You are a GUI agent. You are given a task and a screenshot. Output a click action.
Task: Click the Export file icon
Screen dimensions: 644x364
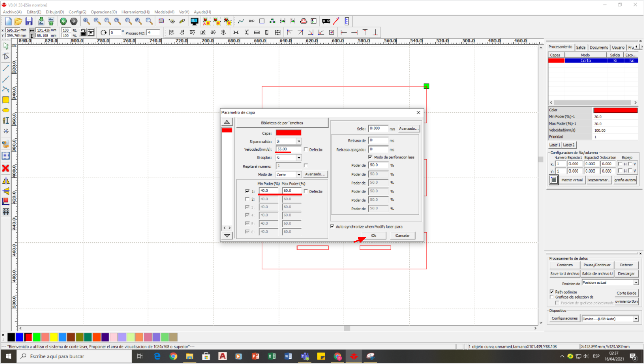point(51,21)
